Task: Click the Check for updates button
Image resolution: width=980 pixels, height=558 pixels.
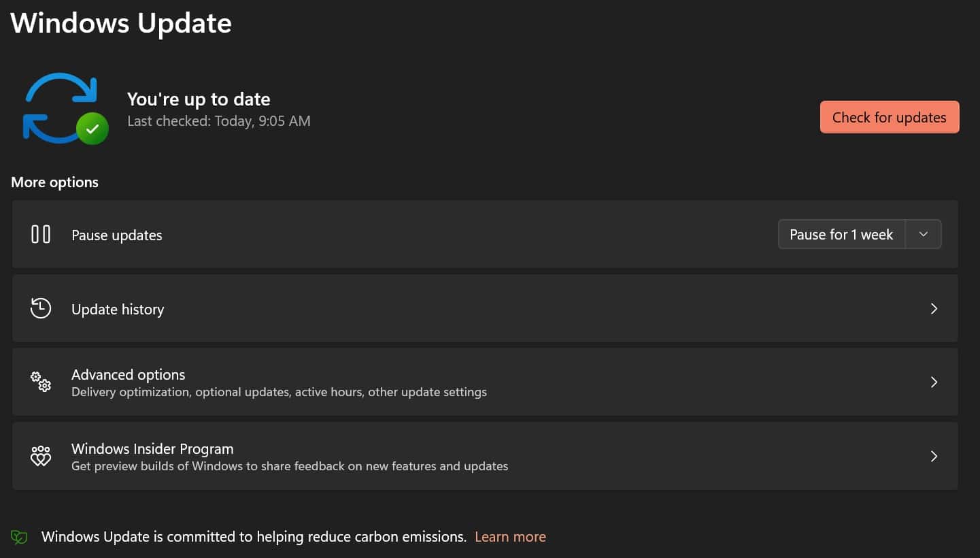Action: pyautogui.click(x=890, y=117)
